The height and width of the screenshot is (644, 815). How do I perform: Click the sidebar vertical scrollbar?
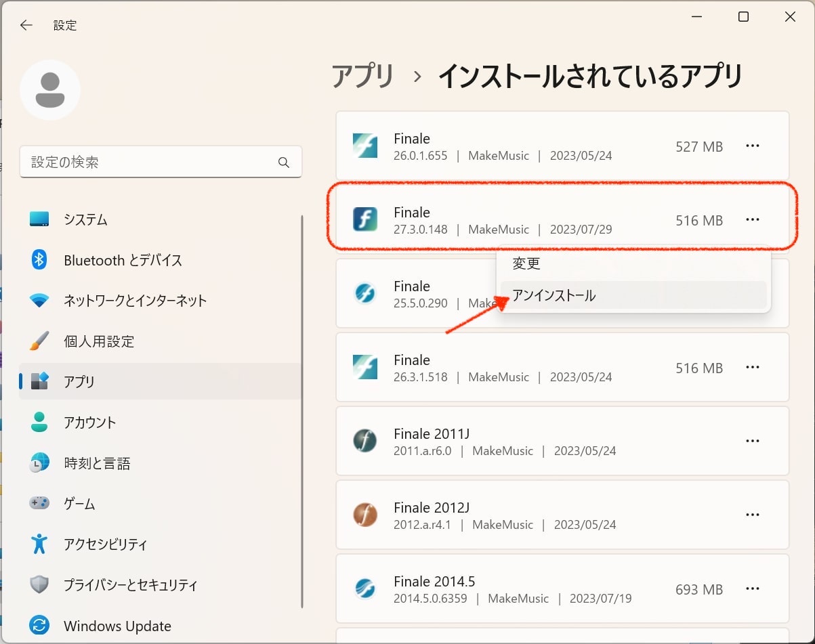(302, 412)
